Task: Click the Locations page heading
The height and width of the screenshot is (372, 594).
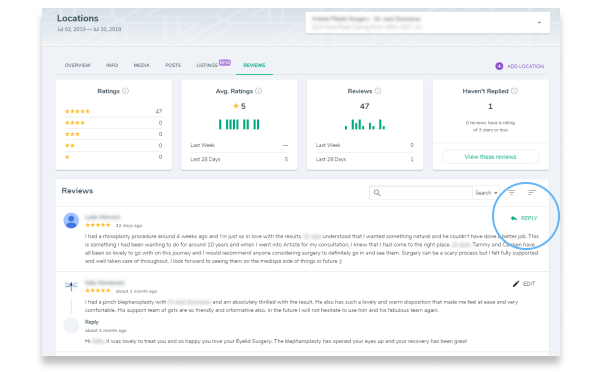Action: coord(78,18)
